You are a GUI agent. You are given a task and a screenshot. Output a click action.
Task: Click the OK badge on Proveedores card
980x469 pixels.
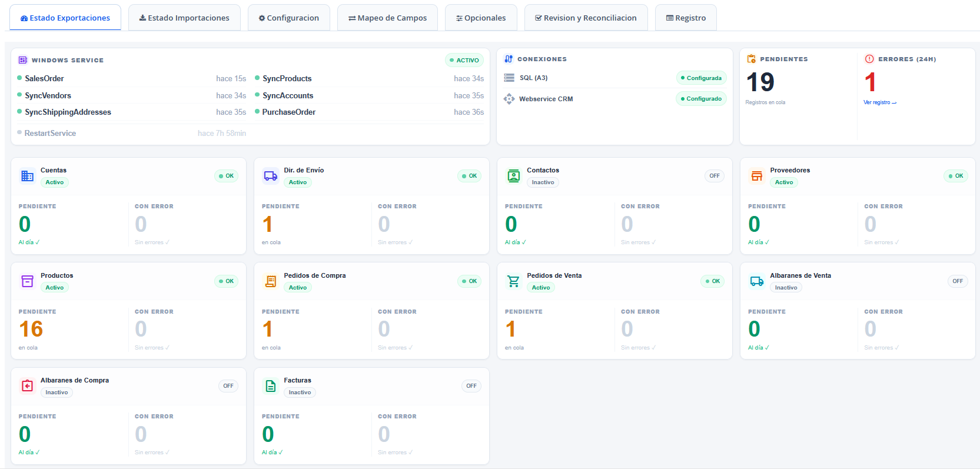point(956,175)
